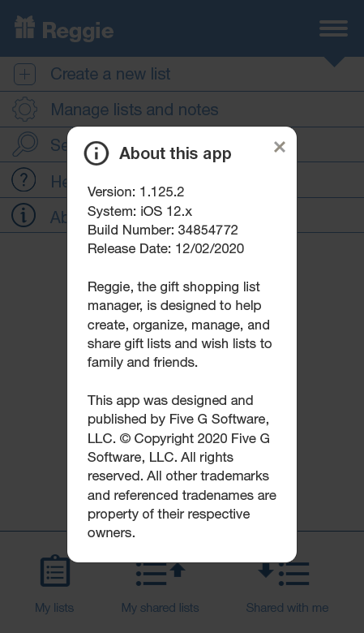Open the hamburger menu icon
The width and height of the screenshot is (364, 633).
coord(333,28)
